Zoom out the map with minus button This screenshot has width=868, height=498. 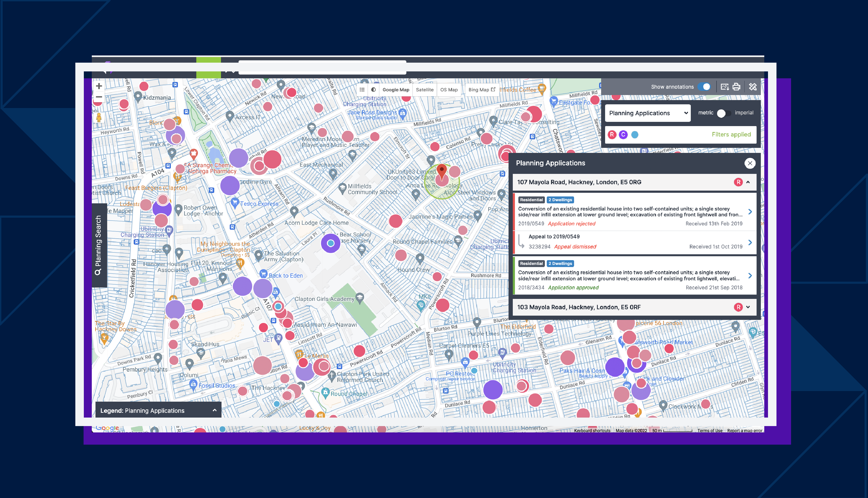click(x=99, y=97)
